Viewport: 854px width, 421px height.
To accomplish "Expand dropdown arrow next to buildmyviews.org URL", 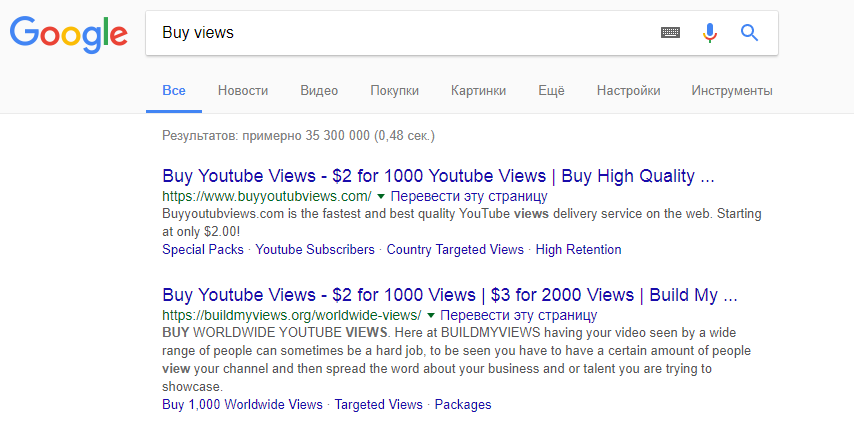I will (431, 315).
